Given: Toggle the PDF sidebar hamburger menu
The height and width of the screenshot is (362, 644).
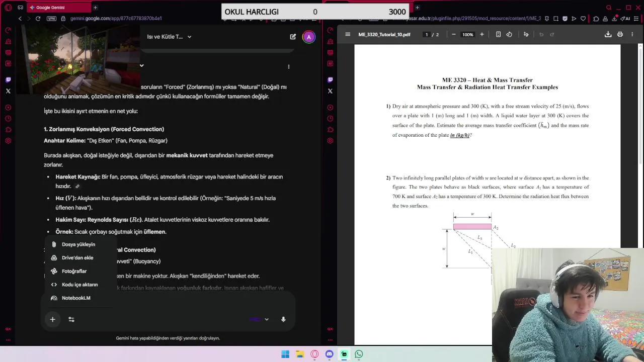Looking at the screenshot, I should tap(348, 35).
